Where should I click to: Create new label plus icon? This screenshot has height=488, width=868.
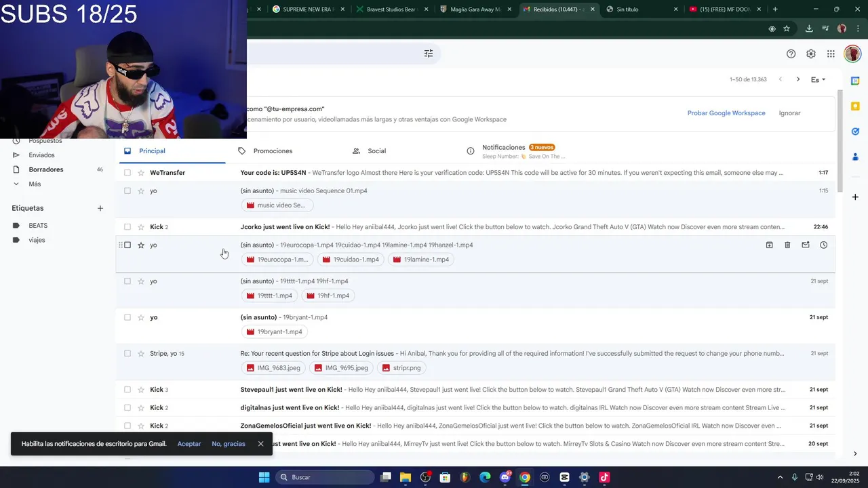[100, 208]
